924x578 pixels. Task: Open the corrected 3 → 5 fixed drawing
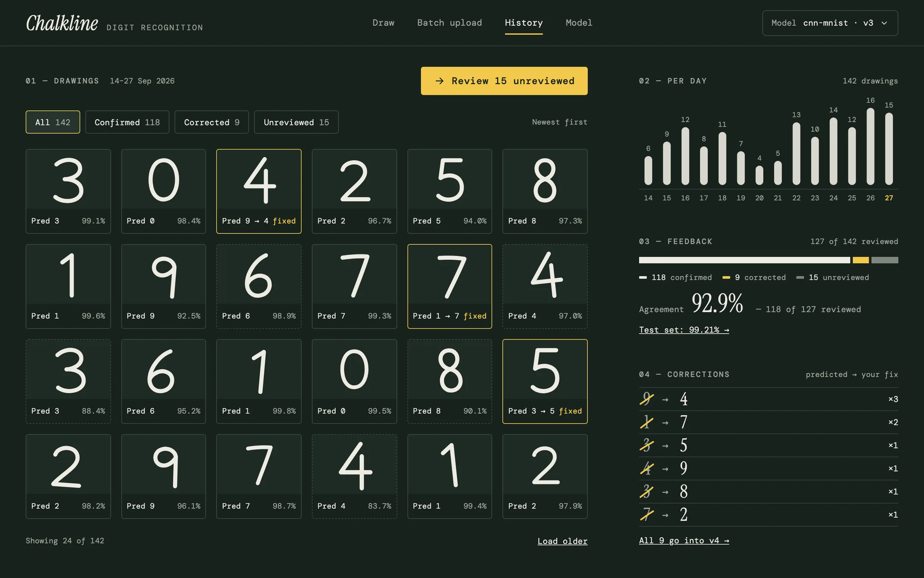[x=545, y=381]
